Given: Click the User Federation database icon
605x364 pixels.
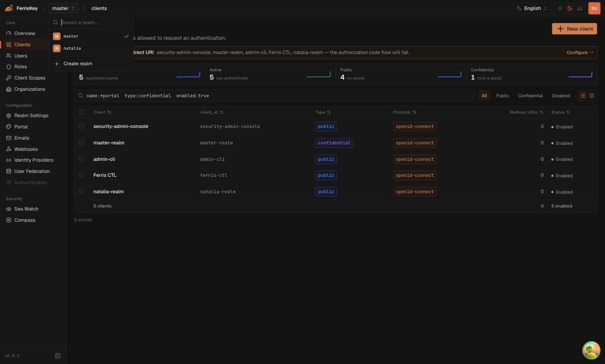Looking at the screenshot, I should point(9,171).
